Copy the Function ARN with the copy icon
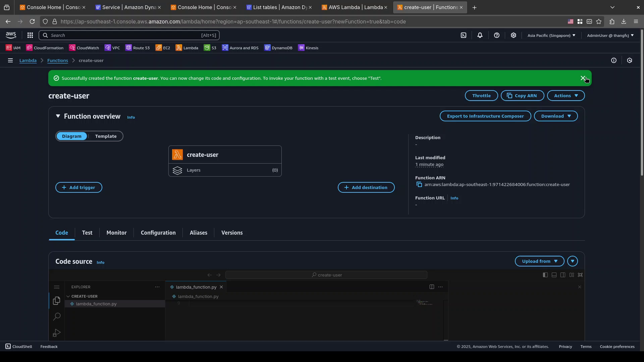The image size is (644, 362). click(x=419, y=185)
